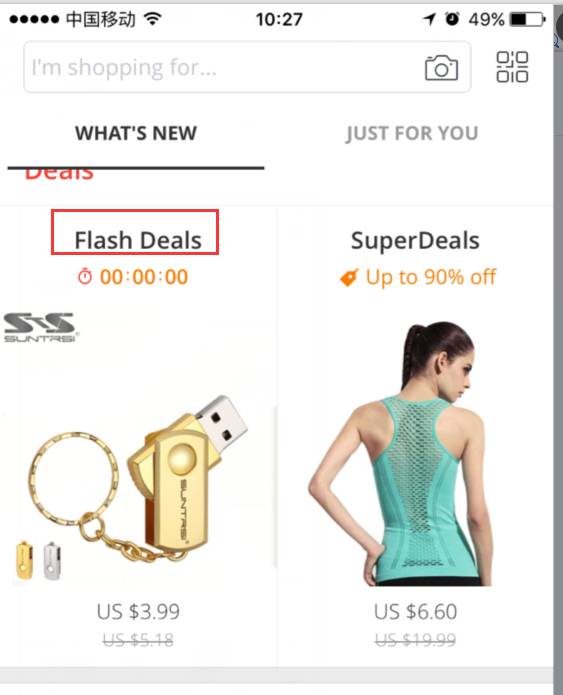This screenshot has width=563, height=695.
Task: Select the gold color variant swatch
Action: click(24, 560)
